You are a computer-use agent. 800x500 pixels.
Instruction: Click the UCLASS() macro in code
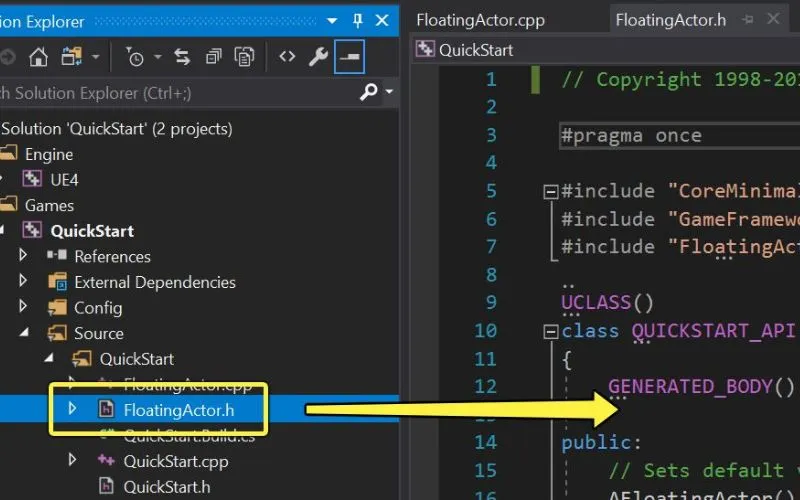click(607, 303)
